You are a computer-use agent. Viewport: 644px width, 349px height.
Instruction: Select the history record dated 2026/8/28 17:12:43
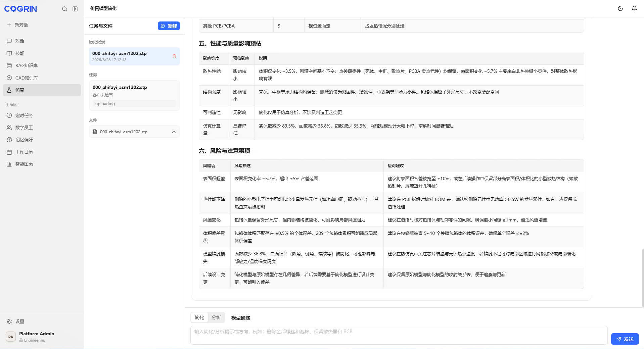tap(134, 56)
